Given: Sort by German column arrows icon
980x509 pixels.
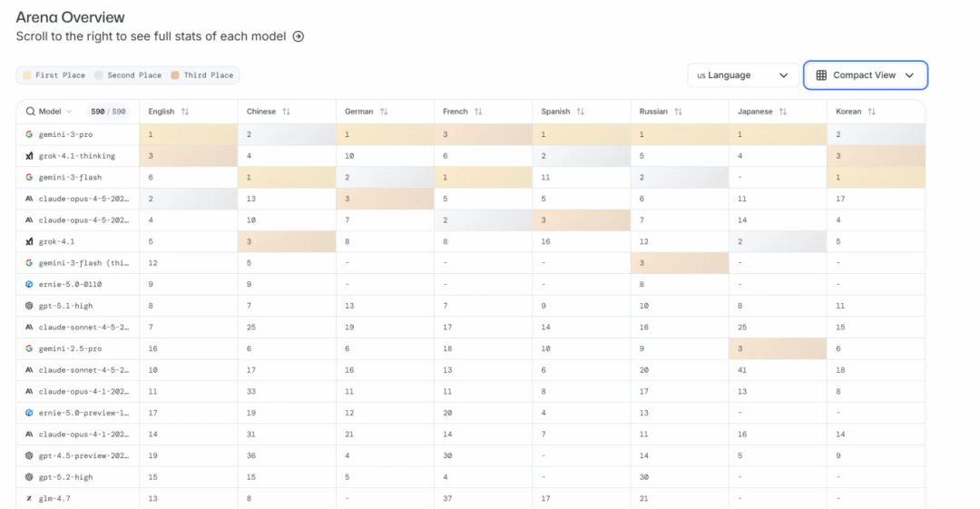Looking at the screenshot, I should pos(384,112).
